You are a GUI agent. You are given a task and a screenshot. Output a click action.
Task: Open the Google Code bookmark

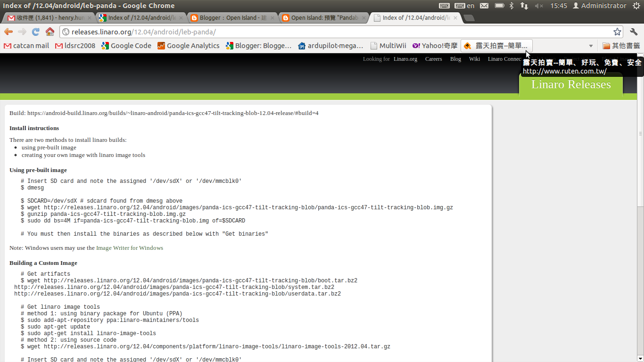[x=126, y=46]
